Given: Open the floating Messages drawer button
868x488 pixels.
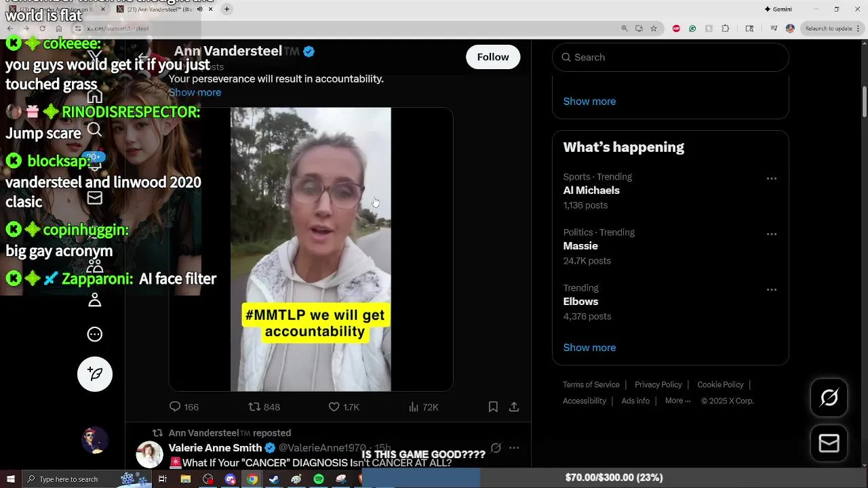Looking at the screenshot, I should click(x=829, y=443).
